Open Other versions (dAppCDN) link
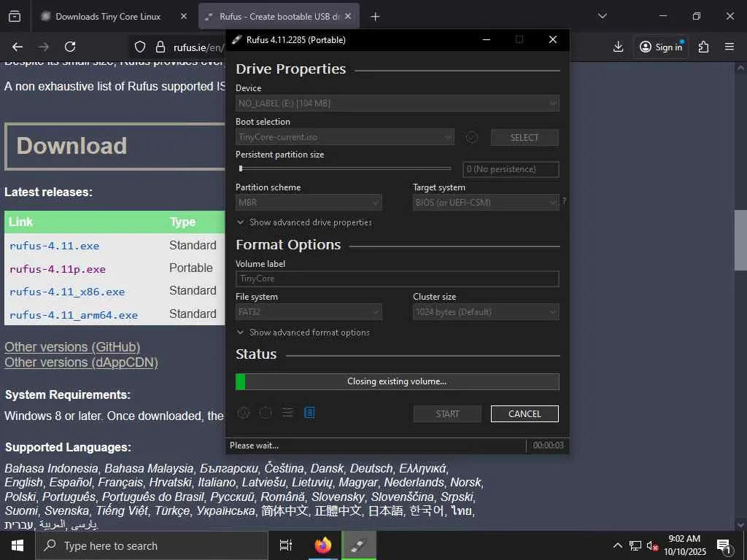Screen dimensions: 747x560 (81, 362)
